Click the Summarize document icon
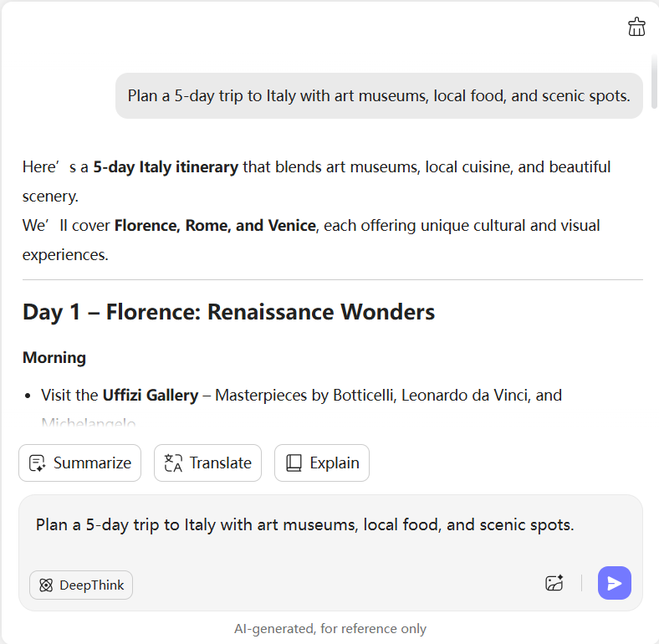This screenshot has height=644, width=659. (37, 463)
